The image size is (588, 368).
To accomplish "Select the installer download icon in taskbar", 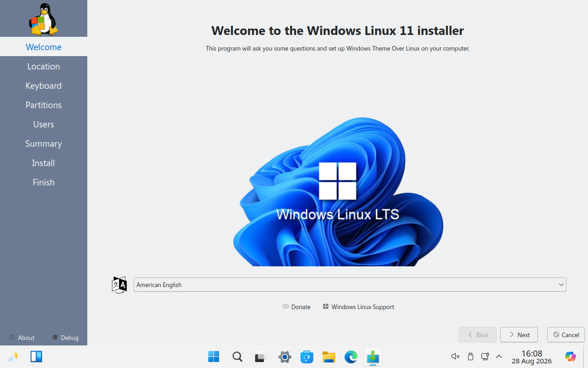I will point(373,356).
